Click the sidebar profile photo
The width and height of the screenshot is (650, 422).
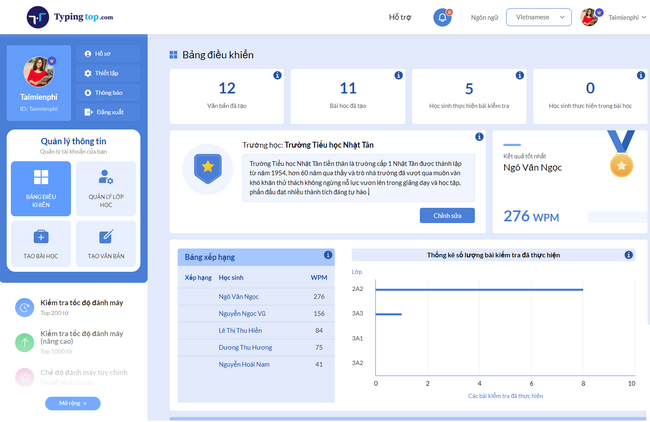pos(39,72)
